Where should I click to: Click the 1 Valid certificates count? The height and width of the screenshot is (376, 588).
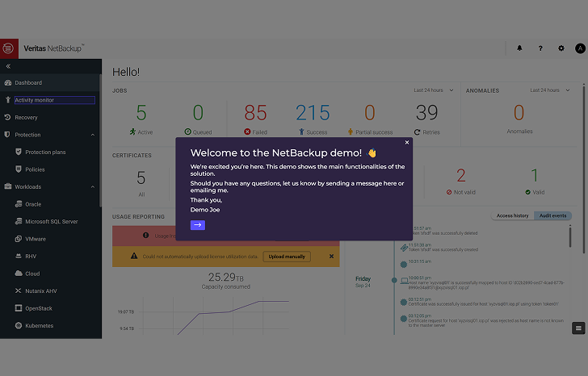coord(535,175)
